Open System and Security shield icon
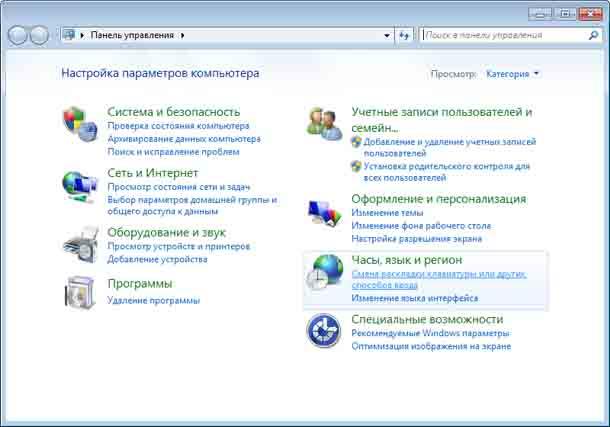610x427 pixels. 80,124
